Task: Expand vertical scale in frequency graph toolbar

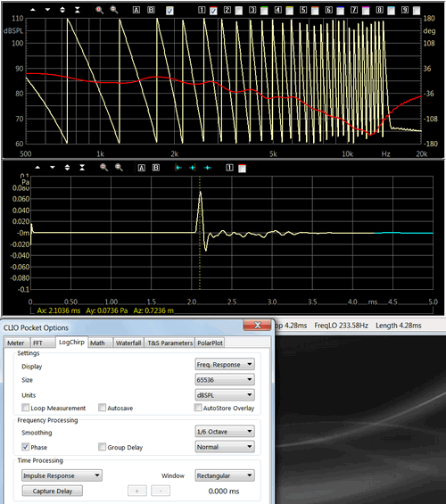Action: coord(62,10)
